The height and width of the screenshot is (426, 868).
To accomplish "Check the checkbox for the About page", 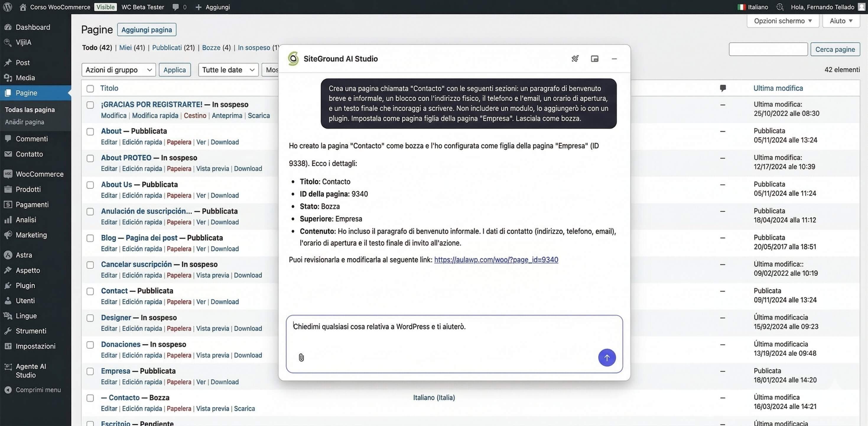I will [x=90, y=132].
